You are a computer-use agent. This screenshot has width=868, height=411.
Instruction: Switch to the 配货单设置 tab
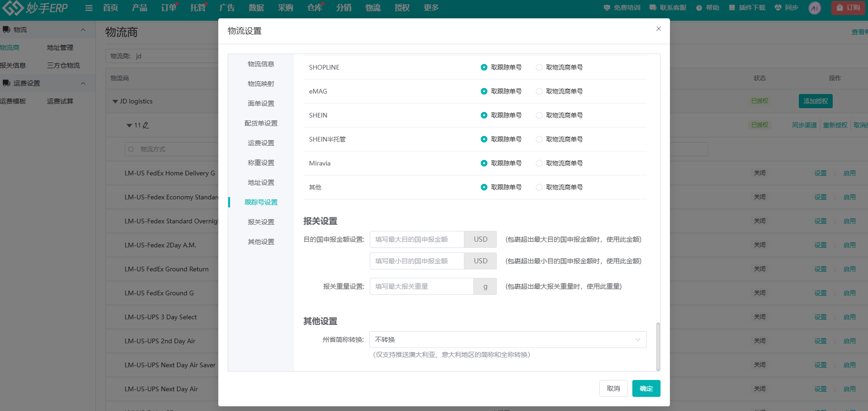[261, 123]
